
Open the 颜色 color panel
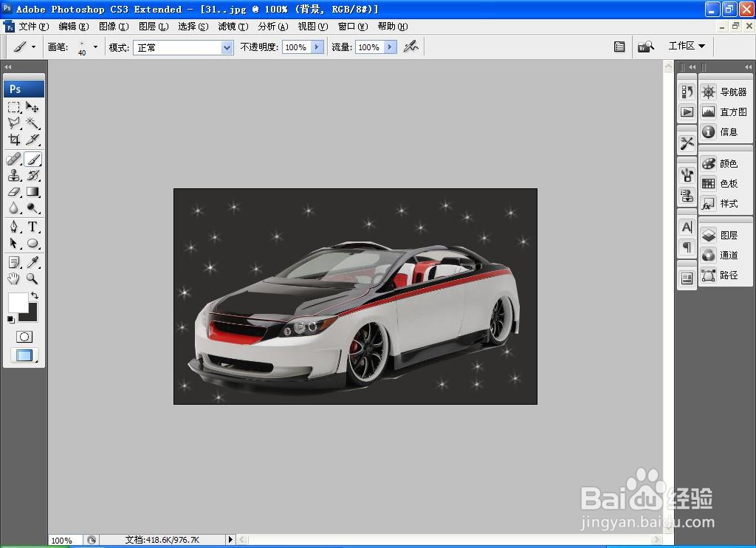[725, 163]
